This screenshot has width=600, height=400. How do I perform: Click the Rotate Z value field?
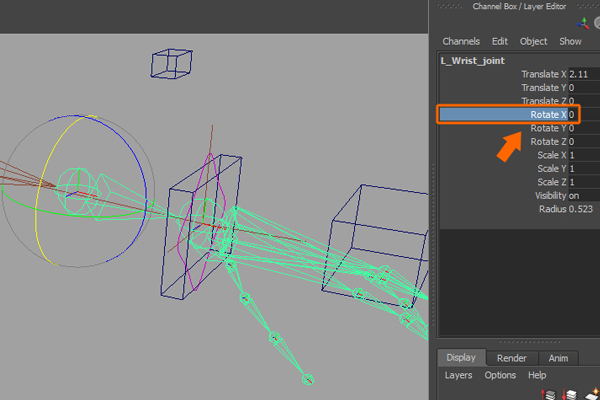[584, 142]
